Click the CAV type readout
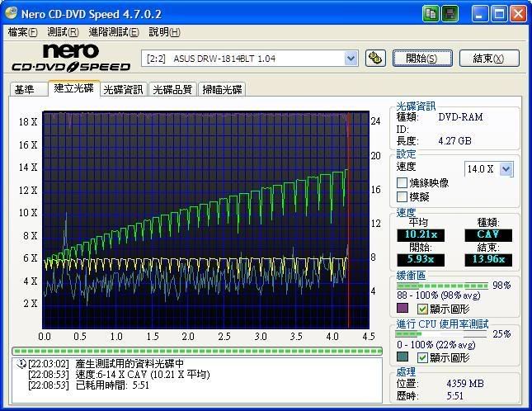 pyautogui.click(x=488, y=235)
